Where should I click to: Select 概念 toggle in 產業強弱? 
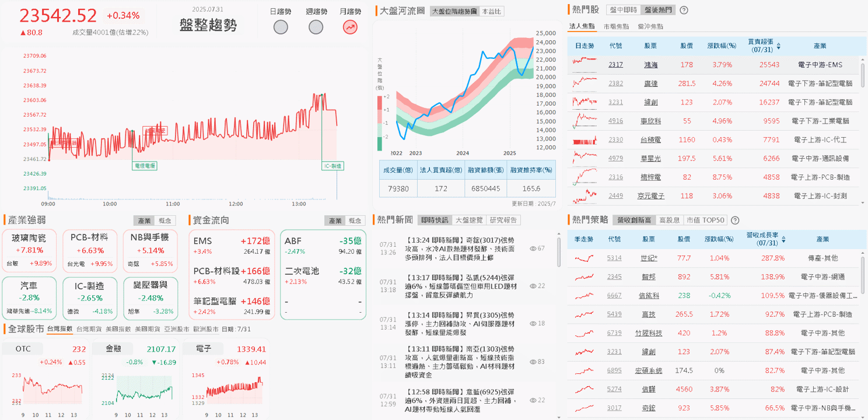tap(165, 220)
